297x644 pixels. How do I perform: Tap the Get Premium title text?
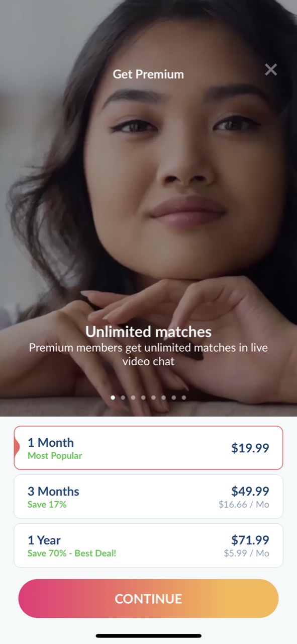[x=148, y=74]
